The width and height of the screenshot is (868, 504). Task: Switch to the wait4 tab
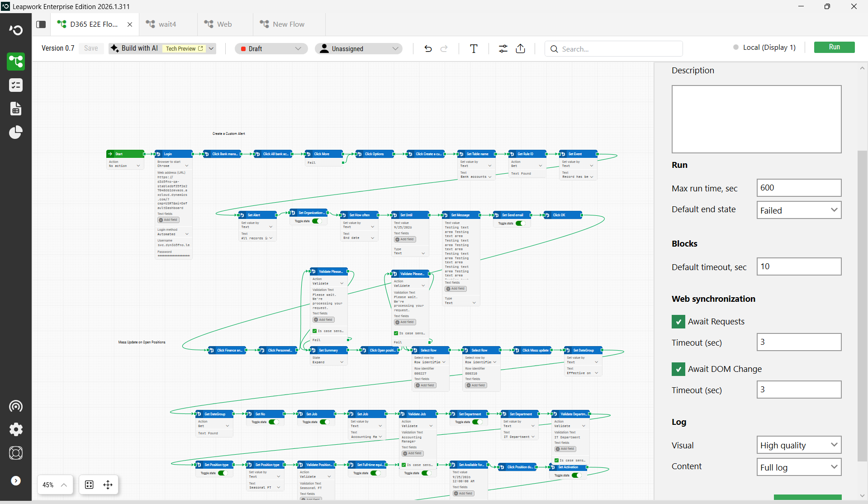167,24
